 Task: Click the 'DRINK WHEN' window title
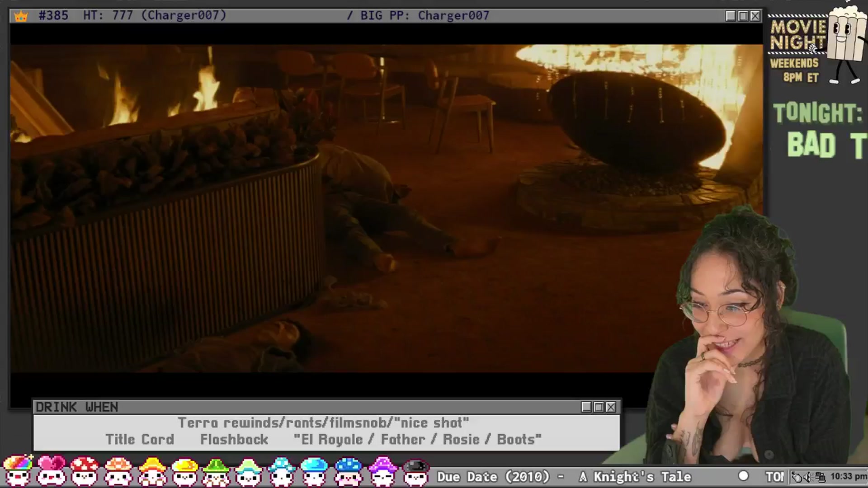(77, 407)
